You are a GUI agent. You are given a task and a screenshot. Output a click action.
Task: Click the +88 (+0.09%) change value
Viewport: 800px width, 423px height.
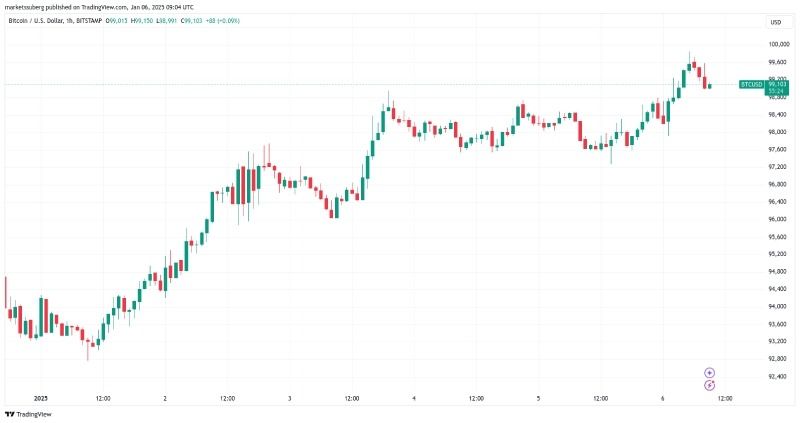tap(222, 21)
